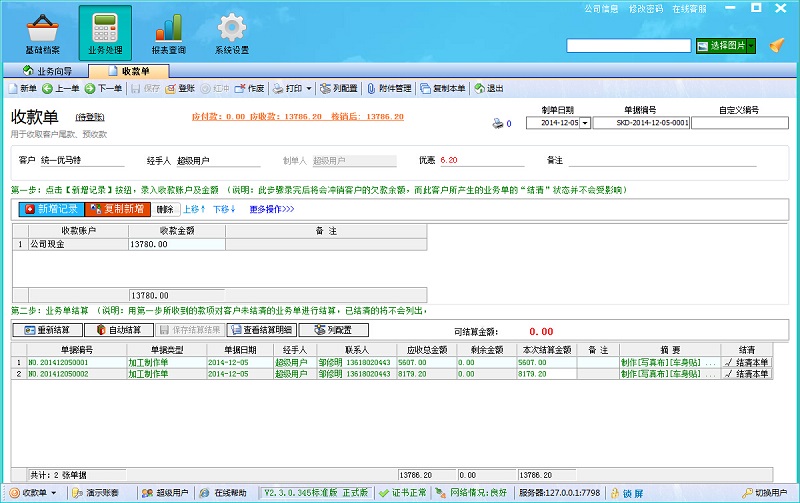The height and width of the screenshot is (503, 800).
Task: Click the red 新增记录 button
Action: click(50, 209)
